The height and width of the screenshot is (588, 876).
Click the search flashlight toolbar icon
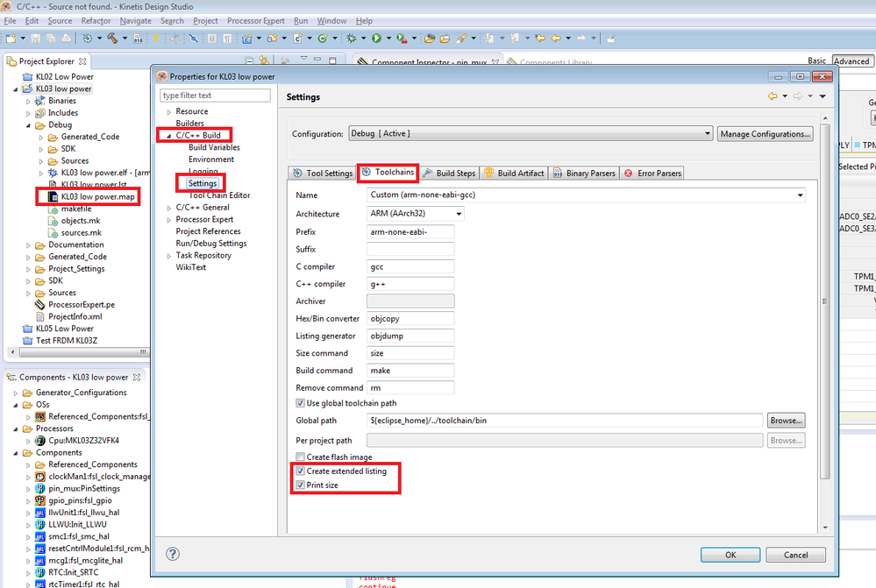pyautogui.click(x=461, y=39)
